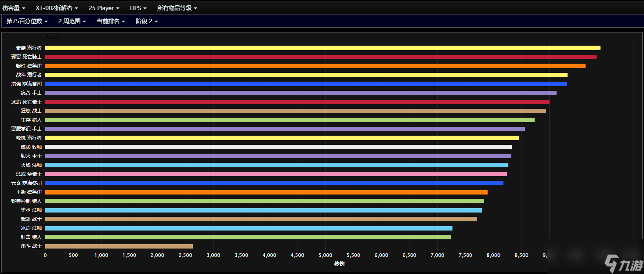Select the red 邪恶 死亡骑士 bar
644x274 pixels.
pyautogui.click(x=321, y=57)
